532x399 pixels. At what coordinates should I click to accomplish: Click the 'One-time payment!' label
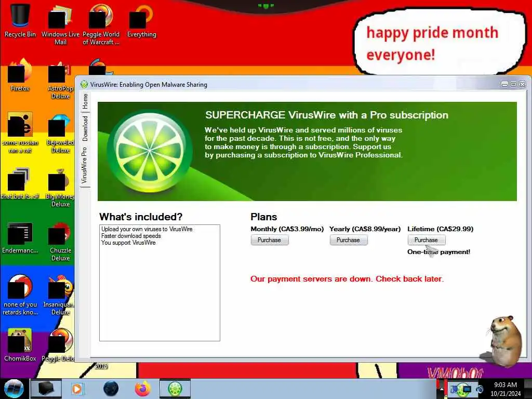pos(438,252)
